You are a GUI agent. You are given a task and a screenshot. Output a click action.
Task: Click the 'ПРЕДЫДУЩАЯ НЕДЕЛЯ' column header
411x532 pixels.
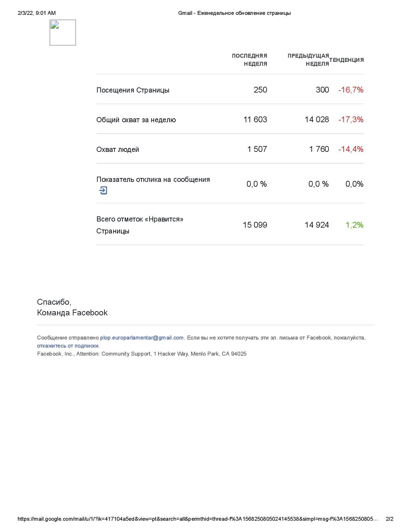tap(308, 60)
